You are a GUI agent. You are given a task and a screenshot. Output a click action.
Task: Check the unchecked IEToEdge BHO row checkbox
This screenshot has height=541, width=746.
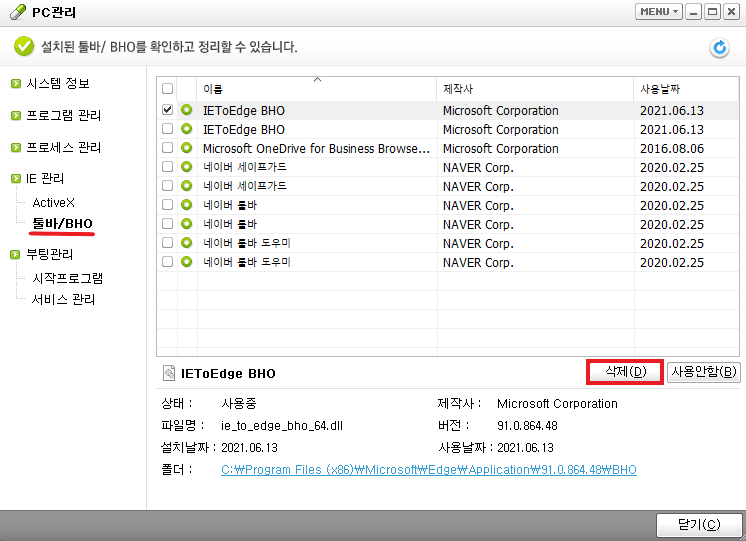(167, 129)
